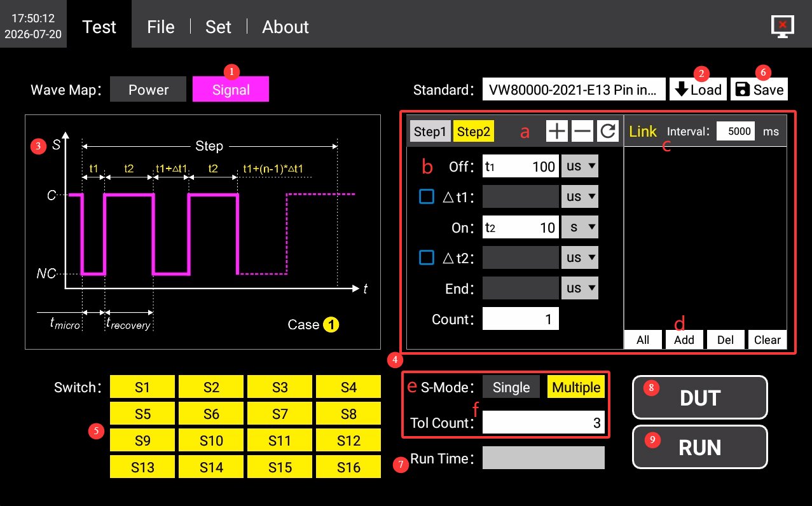Viewport: 812px width, 506px height.
Task: Click the Tol Count input field
Action: point(544,423)
